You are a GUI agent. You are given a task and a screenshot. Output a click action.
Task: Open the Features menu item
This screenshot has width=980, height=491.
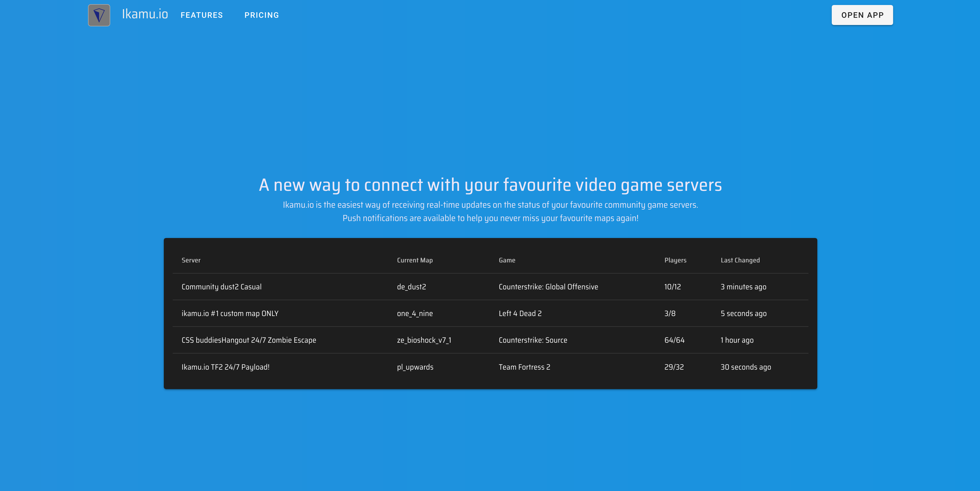(202, 15)
